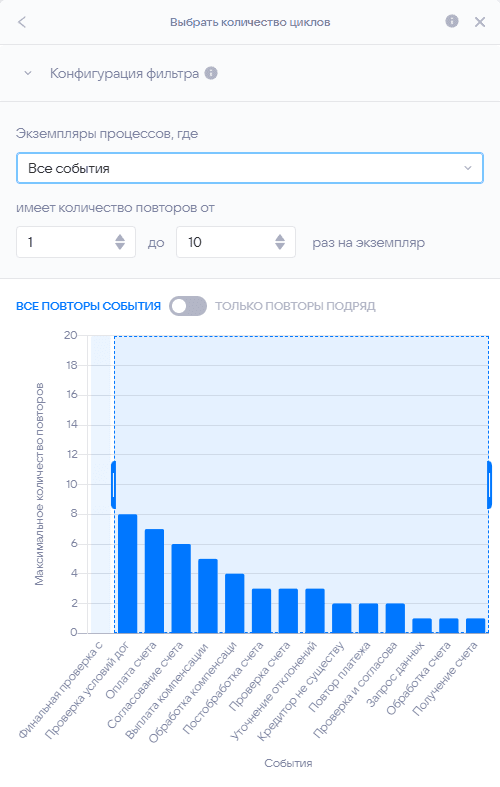Image resolution: width=500 pixels, height=787 pixels.
Task: Go back using the header left arrow
Action: (x=22, y=22)
